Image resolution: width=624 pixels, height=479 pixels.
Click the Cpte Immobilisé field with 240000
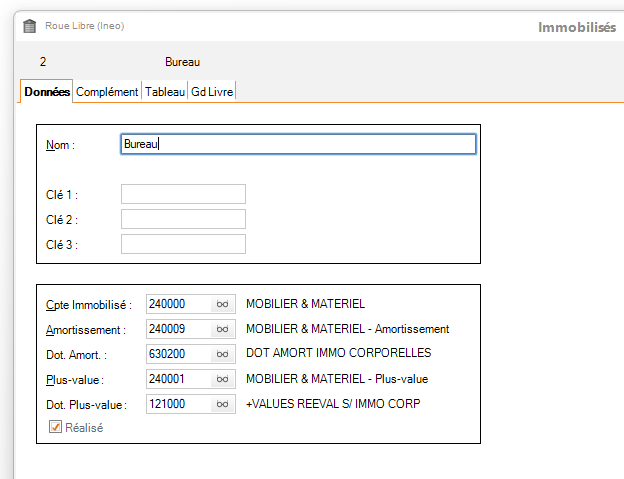[x=178, y=303]
